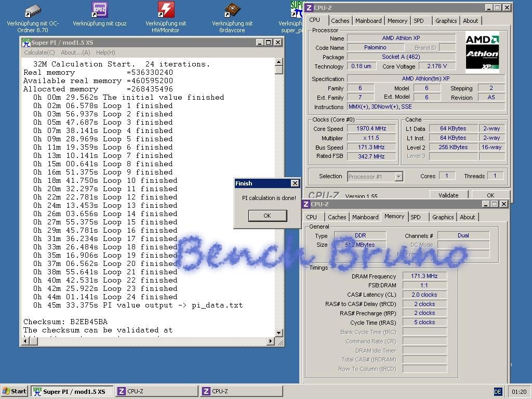532x399 pixels.
Task: Open Memory tab in top CPU-Z window
Action: (397, 21)
